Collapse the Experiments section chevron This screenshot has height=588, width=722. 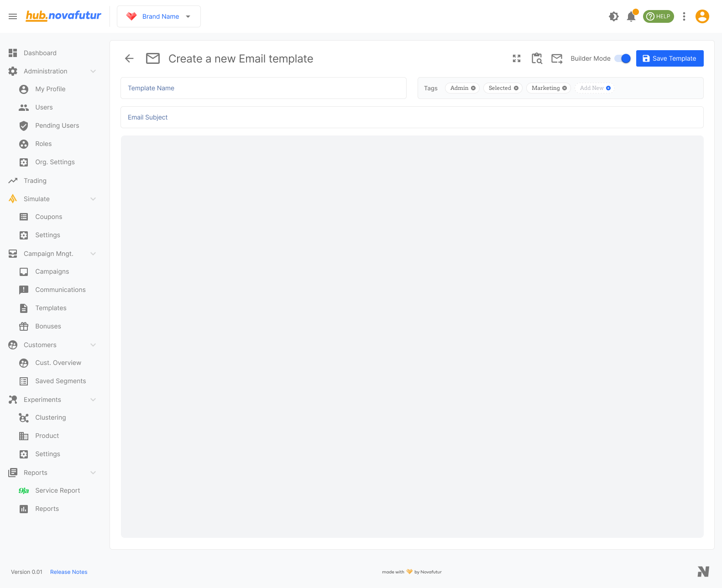click(93, 400)
